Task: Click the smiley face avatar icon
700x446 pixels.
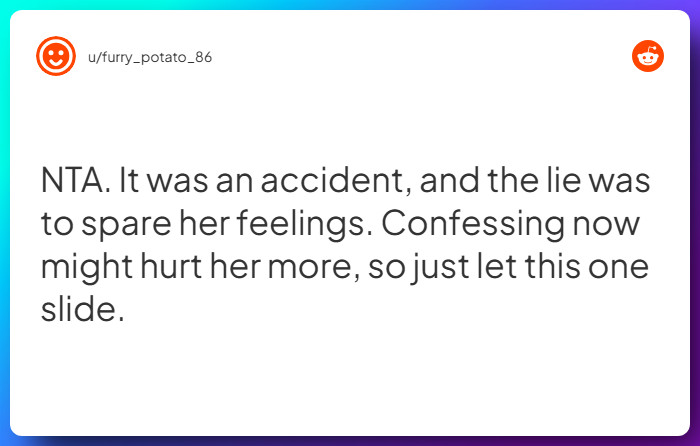Action: click(56, 57)
